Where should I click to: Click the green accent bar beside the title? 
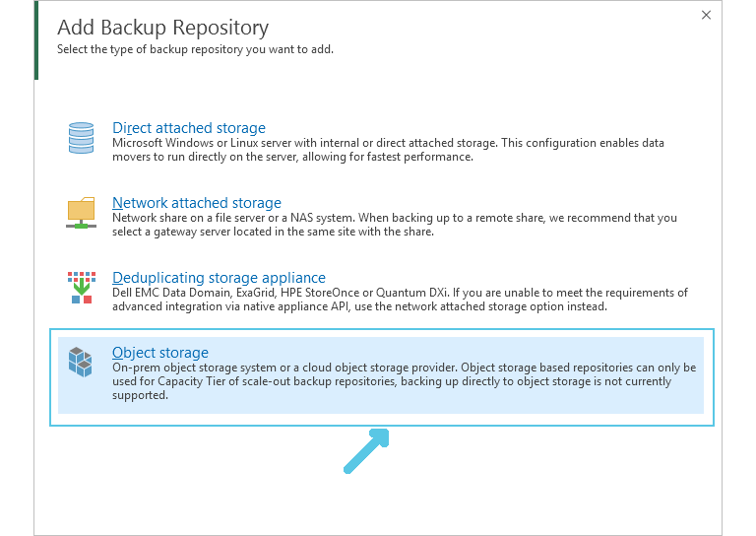coord(36,40)
